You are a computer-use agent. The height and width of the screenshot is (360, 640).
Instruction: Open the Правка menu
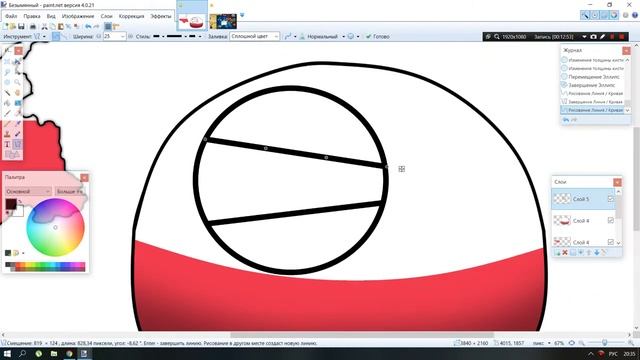point(31,16)
